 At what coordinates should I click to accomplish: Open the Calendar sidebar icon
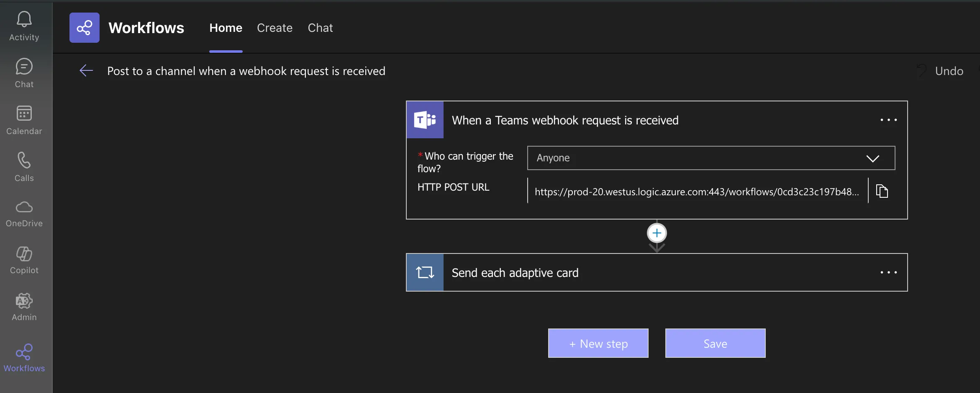coord(24,120)
